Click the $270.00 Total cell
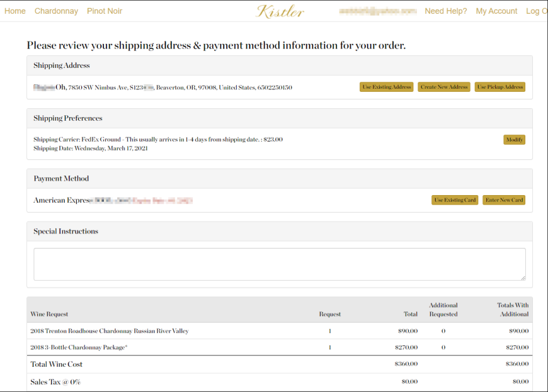The image size is (548, 392). click(x=406, y=347)
